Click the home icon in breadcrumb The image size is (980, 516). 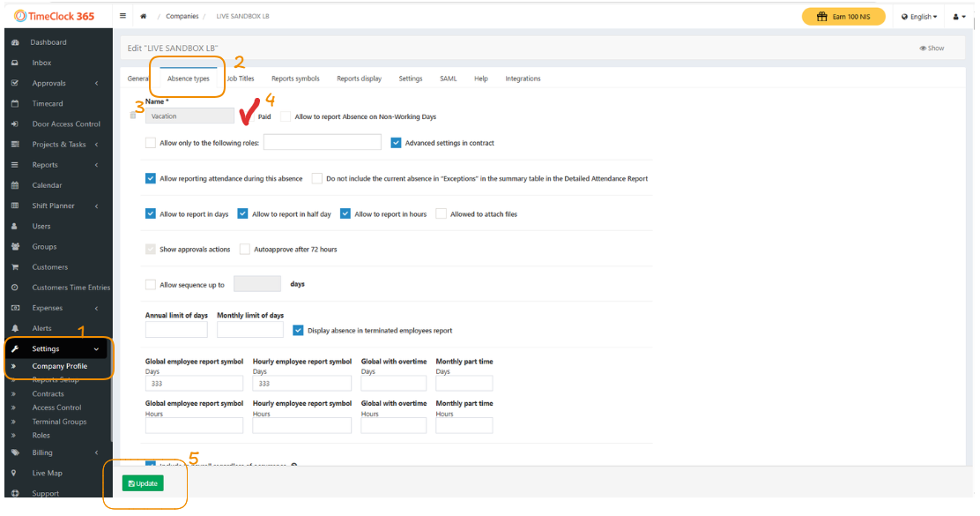coord(143,16)
